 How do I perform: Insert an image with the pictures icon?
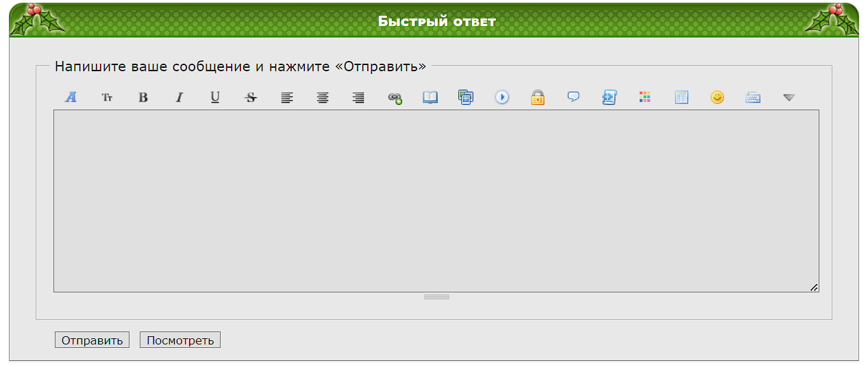[x=466, y=97]
